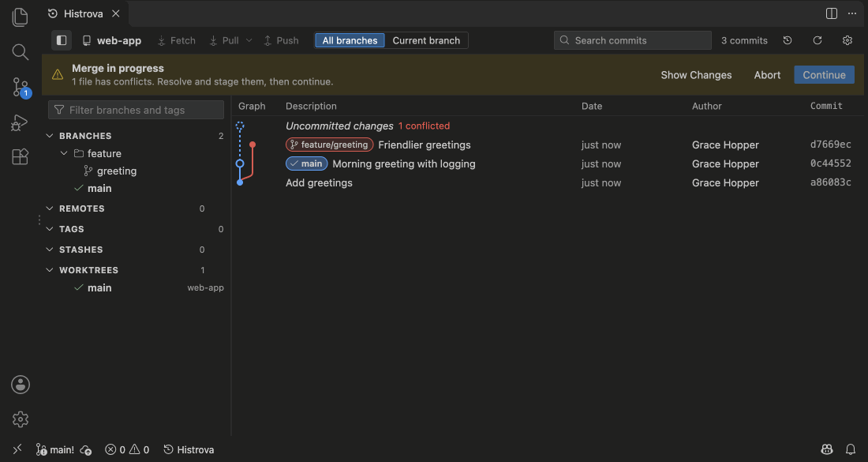Open the notifications bell in status bar

coord(851,449)
